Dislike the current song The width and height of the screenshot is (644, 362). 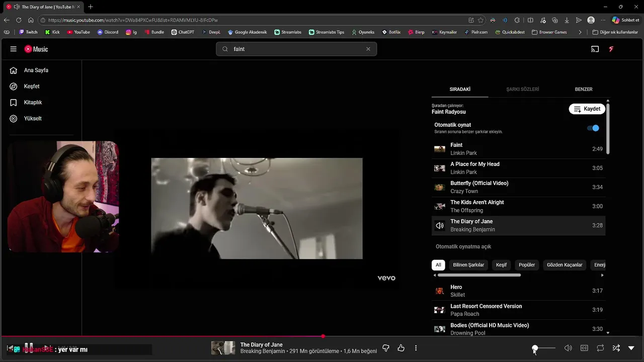click(x=386, y=348)
